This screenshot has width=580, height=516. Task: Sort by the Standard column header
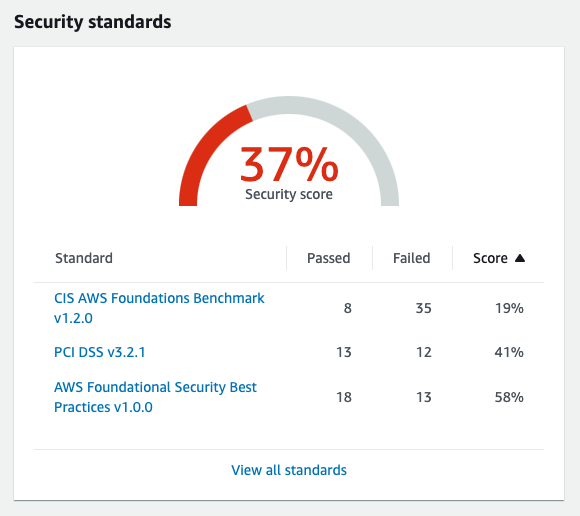coord(84,258)
